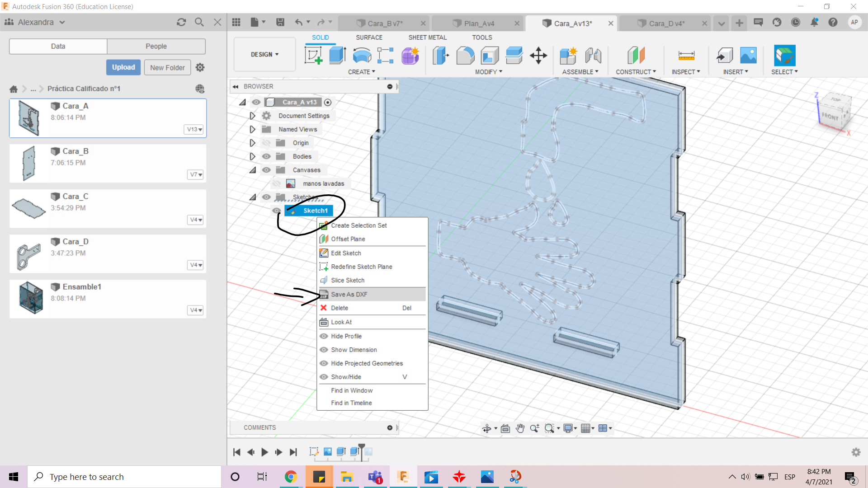Activate the Cara_A v13 component radio button
Viewport: 868px width, 488px height.
tap(328, 103)
